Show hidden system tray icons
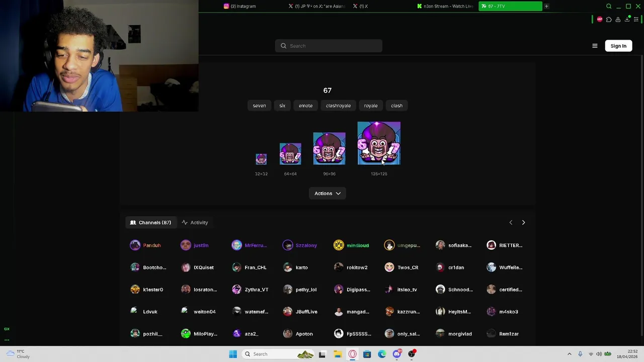Screen dimensions: 644x362 coord(570,354)
